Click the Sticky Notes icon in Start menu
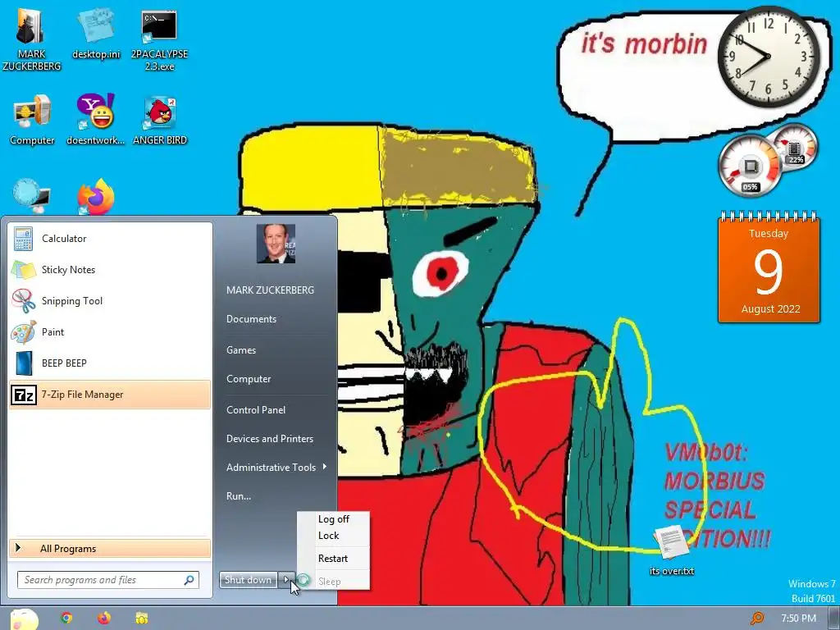Image resolution: width=840 pixels, height=630 pixels. coord(23,269)
